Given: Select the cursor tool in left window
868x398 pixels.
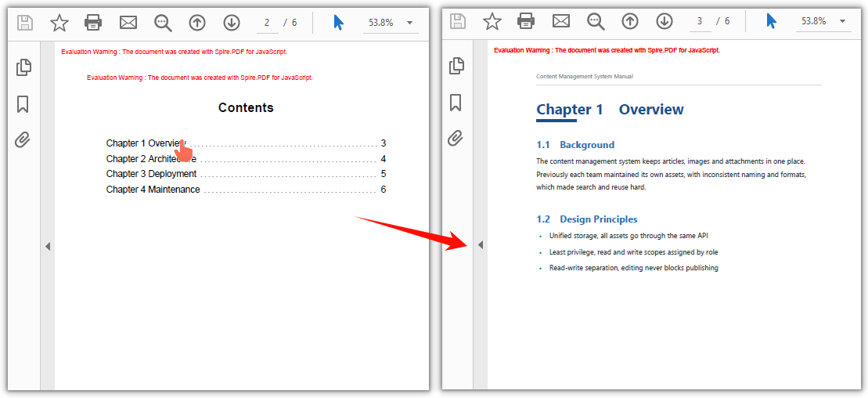Looking at the screenshot, I should pyautogui.click(x=339, y=23).
